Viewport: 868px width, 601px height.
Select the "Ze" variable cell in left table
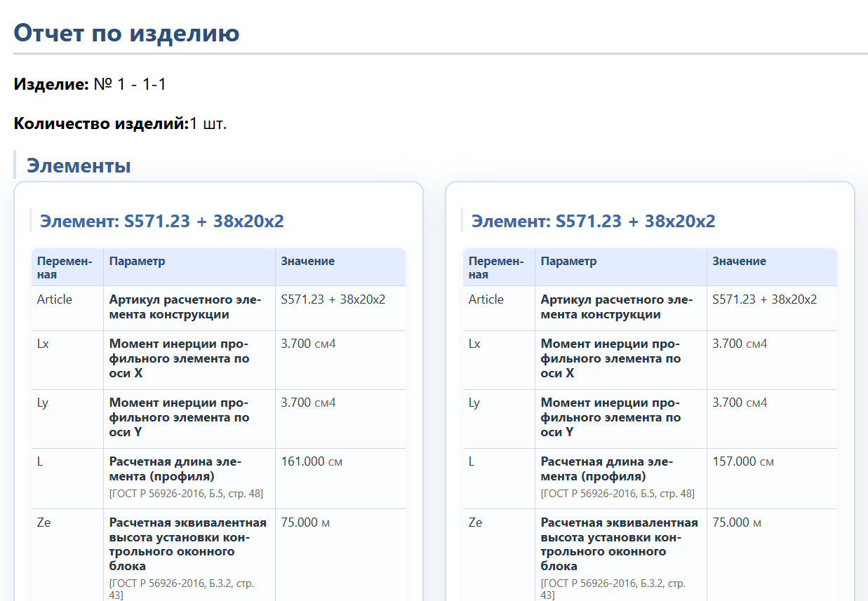pos(44,522)
